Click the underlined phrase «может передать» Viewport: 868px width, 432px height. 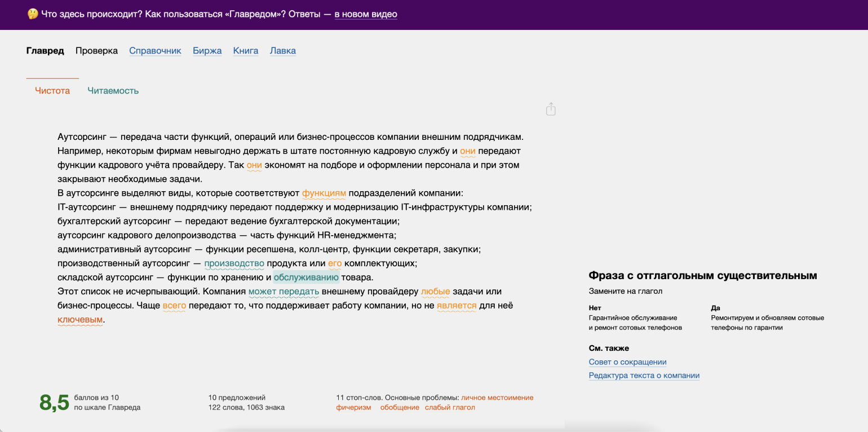284,292
